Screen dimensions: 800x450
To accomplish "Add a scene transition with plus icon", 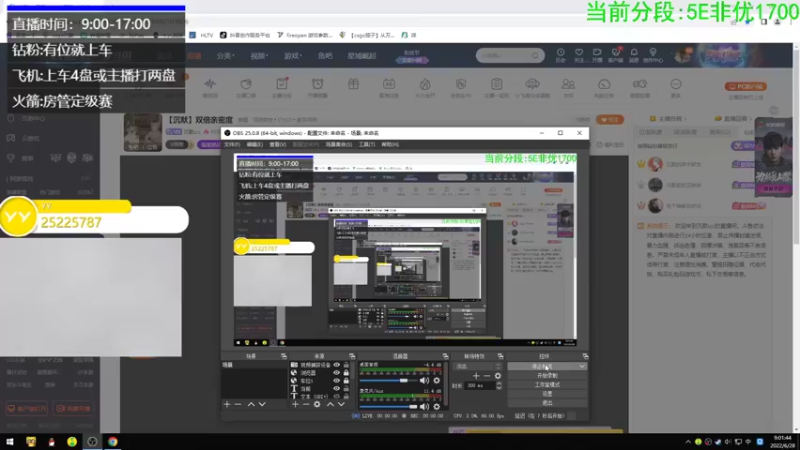I will [x=476, y=376].
